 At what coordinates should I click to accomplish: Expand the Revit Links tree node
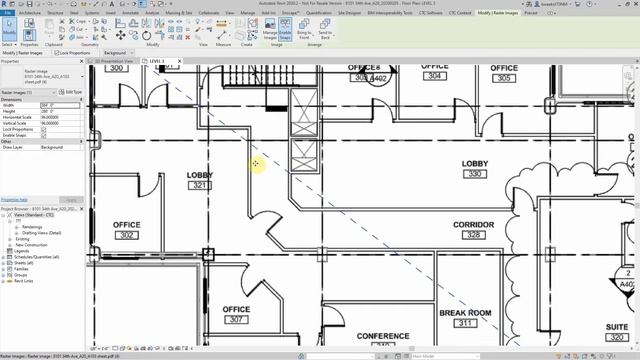click(x=4, y=281)
